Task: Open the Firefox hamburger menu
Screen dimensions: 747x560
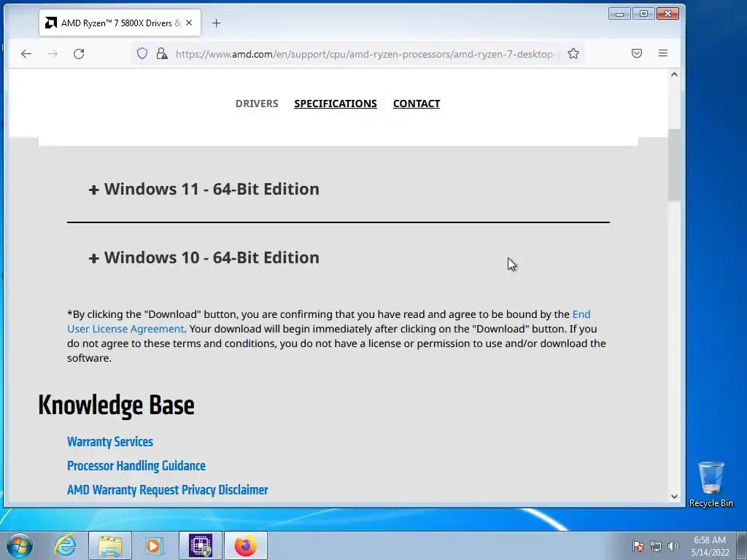Action: 662,53
